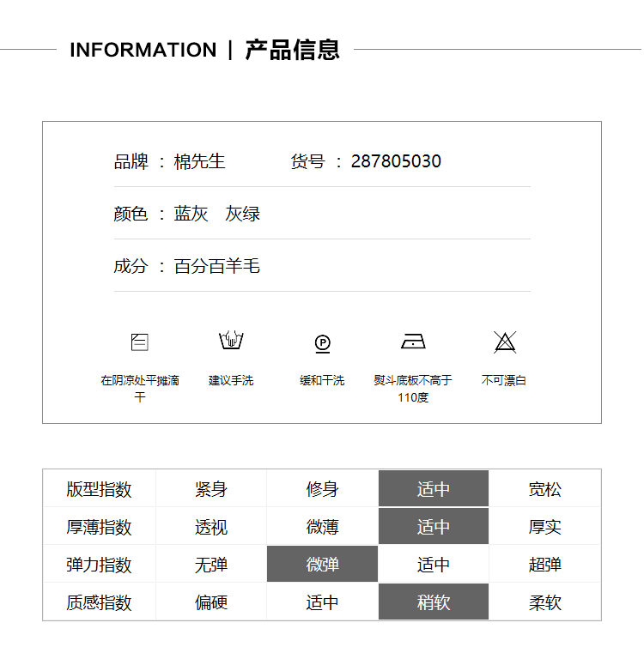This screenshot has height=647, width=644.
Task: Click the 宽松 cell
Action: [545, 489]
